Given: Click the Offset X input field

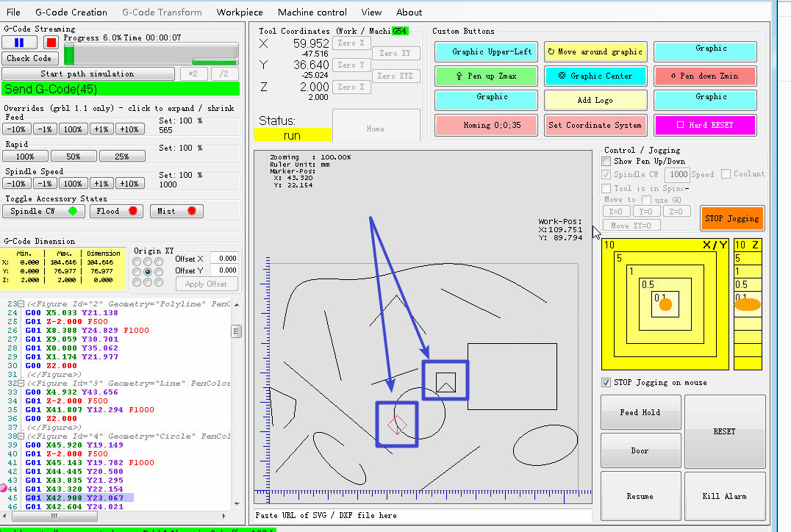Looking at the screenshot, I should pyautogui.click(x=224, y=259).
